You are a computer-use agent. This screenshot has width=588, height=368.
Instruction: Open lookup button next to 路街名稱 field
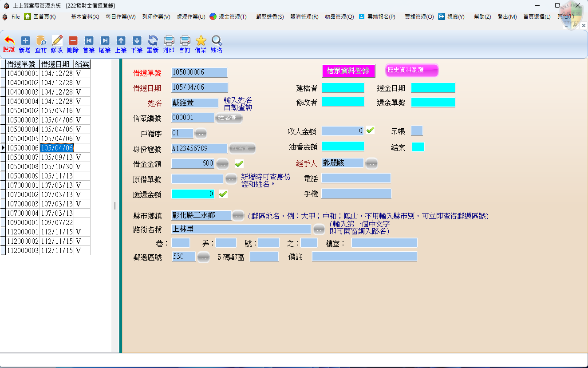(x=319, y=230)
